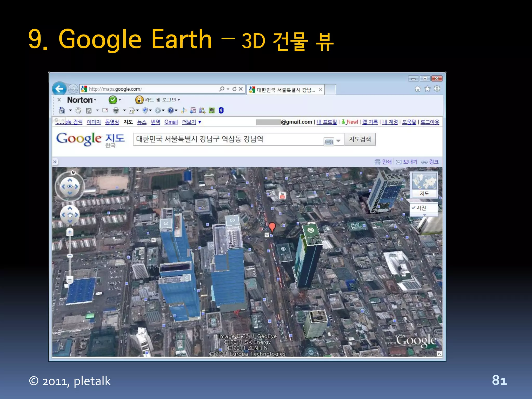Click the zoom slider handle
The height and width of the screenshot is (399, 532).
70,256
